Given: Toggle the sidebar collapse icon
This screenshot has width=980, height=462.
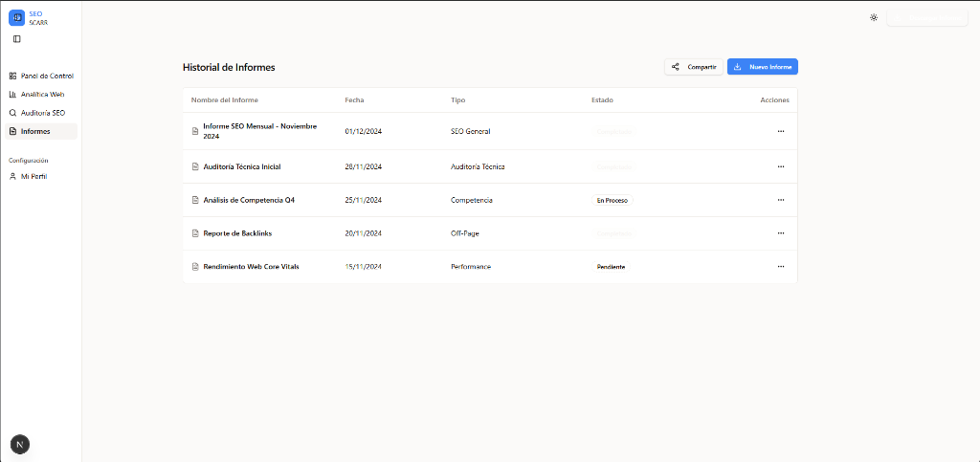Looking at the screenshot, I should (16, 38).
